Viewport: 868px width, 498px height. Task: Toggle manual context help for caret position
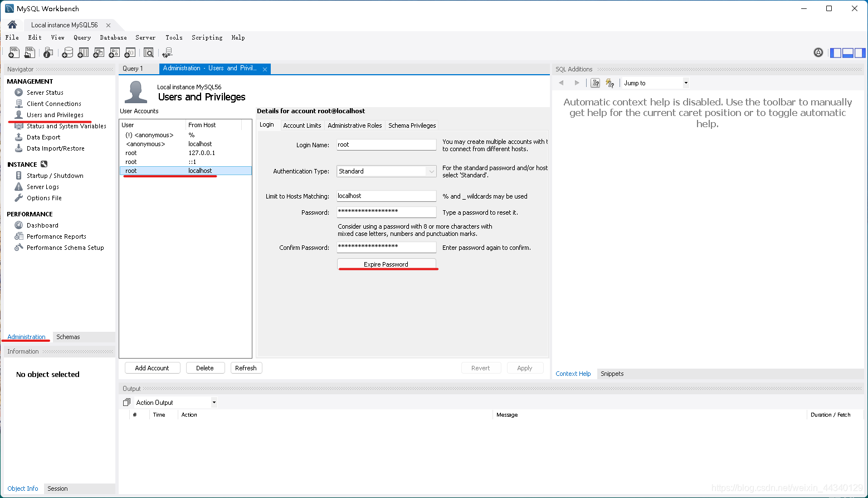(x=595, y=83)
